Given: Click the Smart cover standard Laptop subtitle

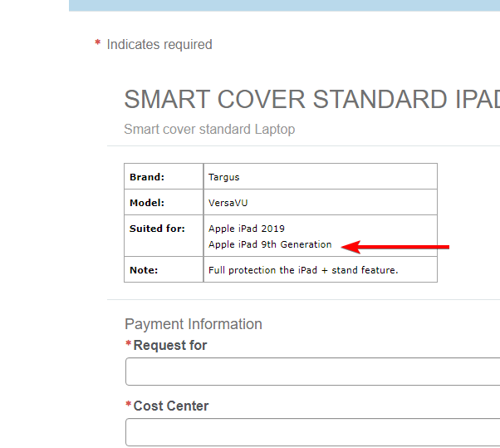Looking at the screenshot, I should point(209,129).
